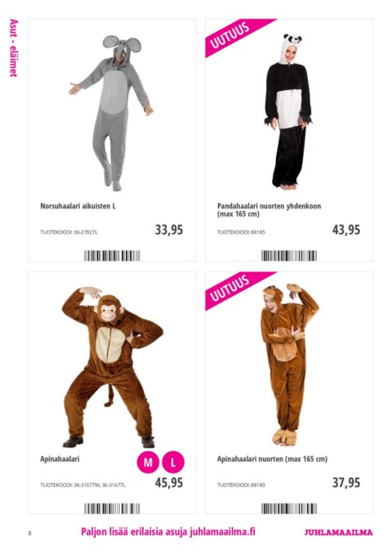Image resolution: width=392 pixels, height=555 pixels.
Task: Click the JUHLAMAAILMA logo
Action: (339, 532)
